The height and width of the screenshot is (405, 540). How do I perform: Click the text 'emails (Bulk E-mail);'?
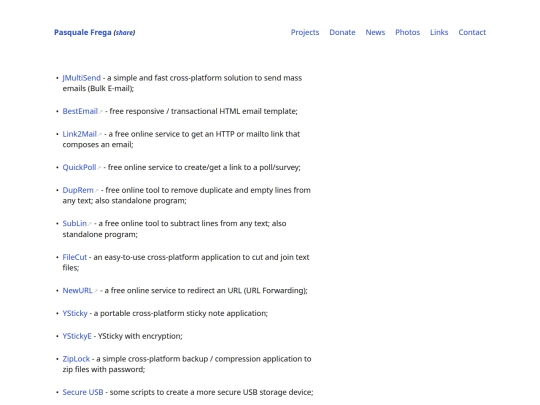[x=98, y=89]
